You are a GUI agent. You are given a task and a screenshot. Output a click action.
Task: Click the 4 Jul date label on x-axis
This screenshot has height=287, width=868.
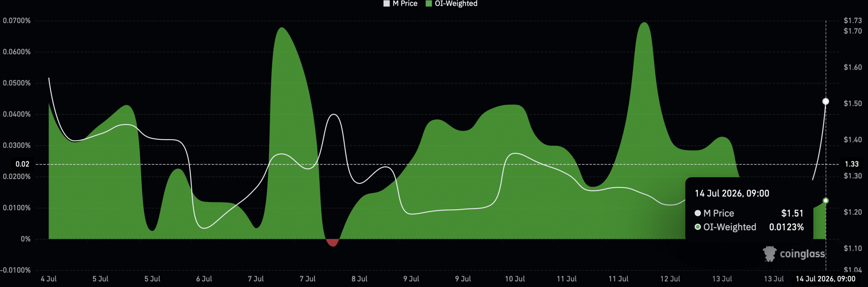point(48,279)
